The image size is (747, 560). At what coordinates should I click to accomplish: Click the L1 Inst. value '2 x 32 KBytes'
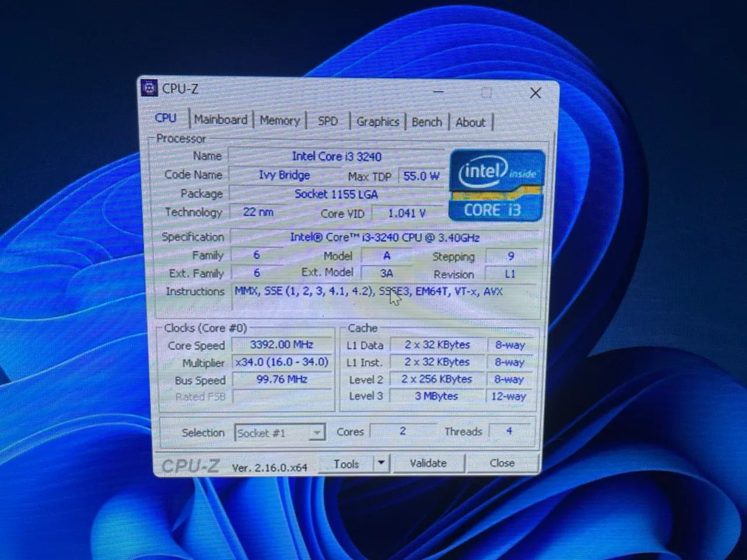(x=437, y=362)
